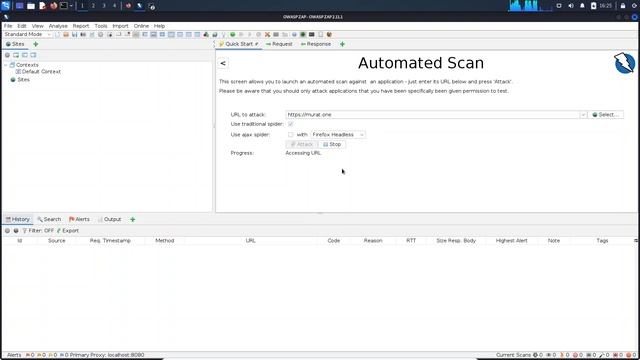The width and height of the screenshot is (640, 360).
Task: Sort by the Highest Alert column header
Action: pyautogui.click(x=512, y=241)
